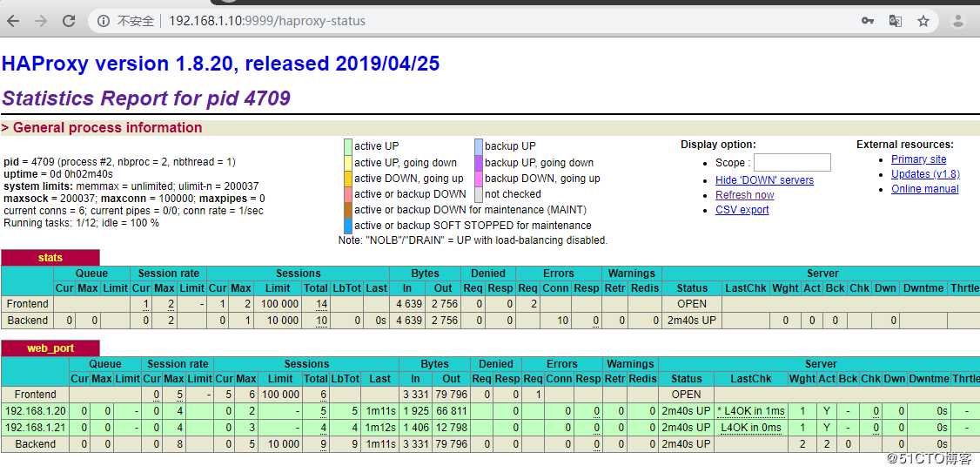Open Hide 'DOWN' servers link
980x473 pixels.
point(764,180)
